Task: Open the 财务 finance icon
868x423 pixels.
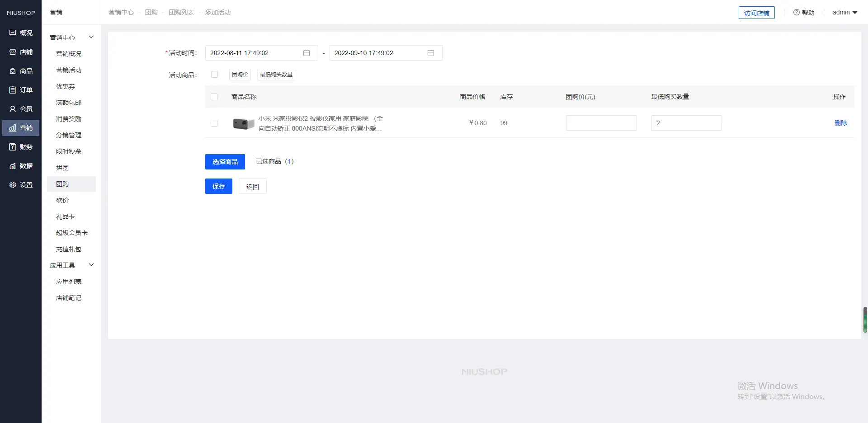Action: click(x=13, y=147)
